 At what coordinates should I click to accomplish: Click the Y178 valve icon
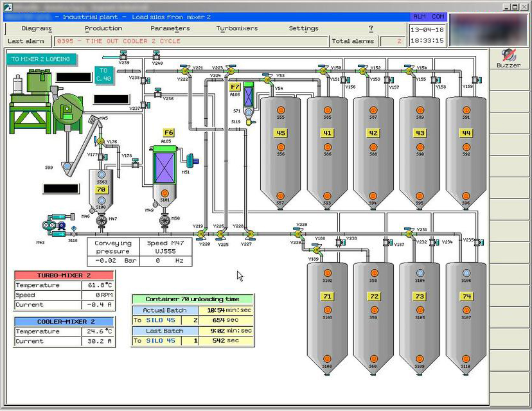pyautogui.click(x=136, y=163)
